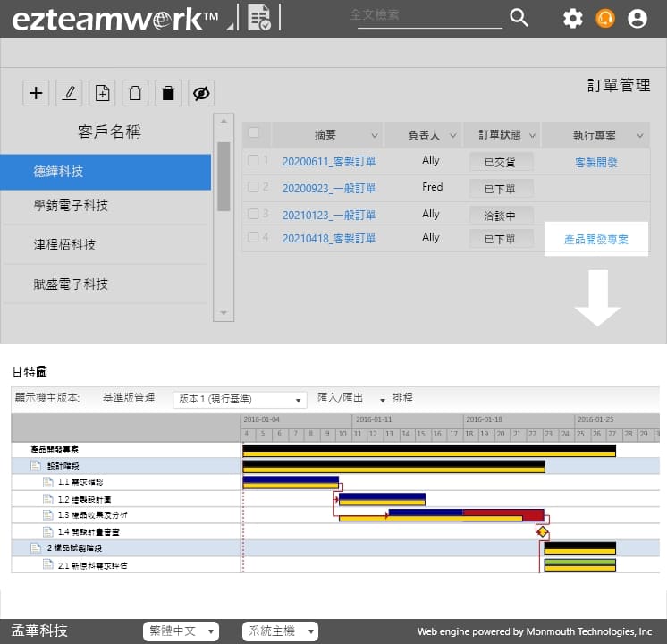Expand the 繁體中文 language dropdown
The width and height of the screenshot is (667, 644).
tap(180, 631)
